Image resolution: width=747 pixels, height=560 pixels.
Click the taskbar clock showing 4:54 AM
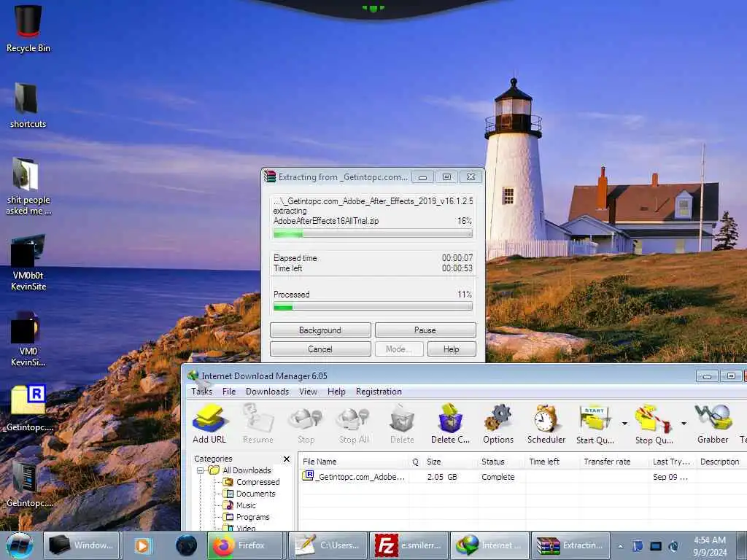[x=709, y=546]
